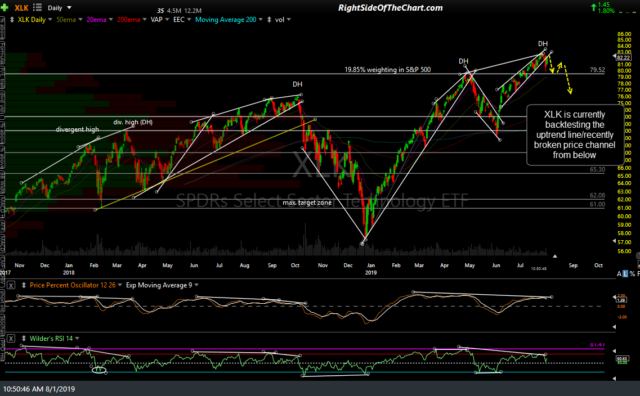Click the Sep label on time axis
640x396 pixels.
[573, 265]
